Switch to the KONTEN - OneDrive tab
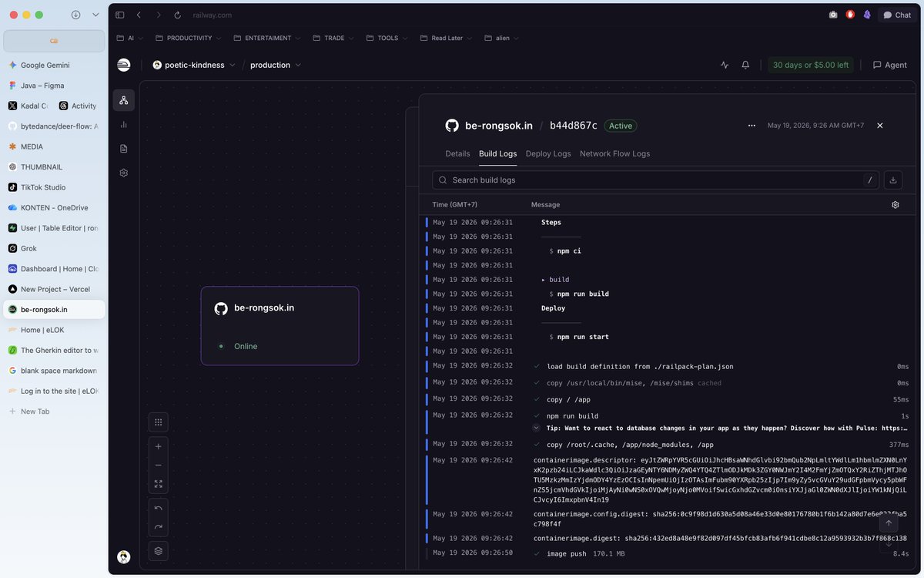The image size is (924, 578). click(54, 207)
